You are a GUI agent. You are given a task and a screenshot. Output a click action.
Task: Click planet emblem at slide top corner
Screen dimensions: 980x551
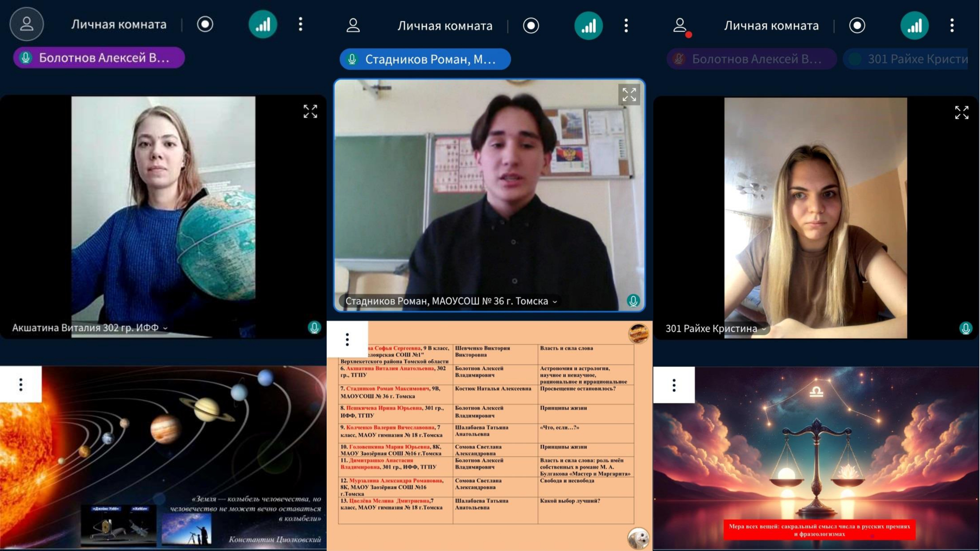638,334
